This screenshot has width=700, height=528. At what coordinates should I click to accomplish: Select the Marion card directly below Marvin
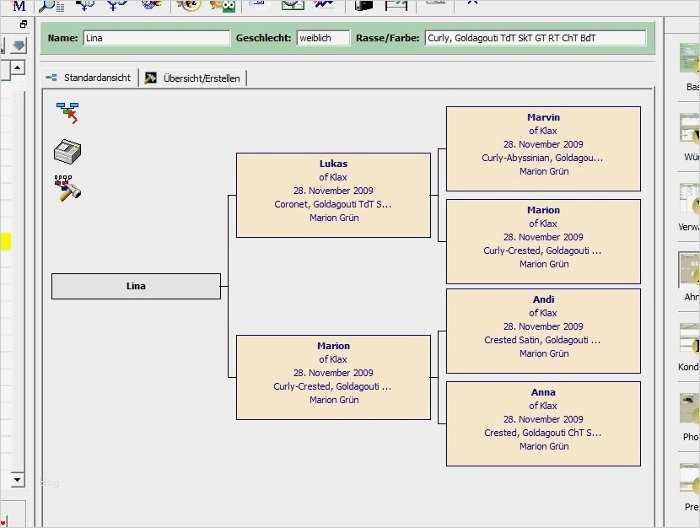(543, 241)
